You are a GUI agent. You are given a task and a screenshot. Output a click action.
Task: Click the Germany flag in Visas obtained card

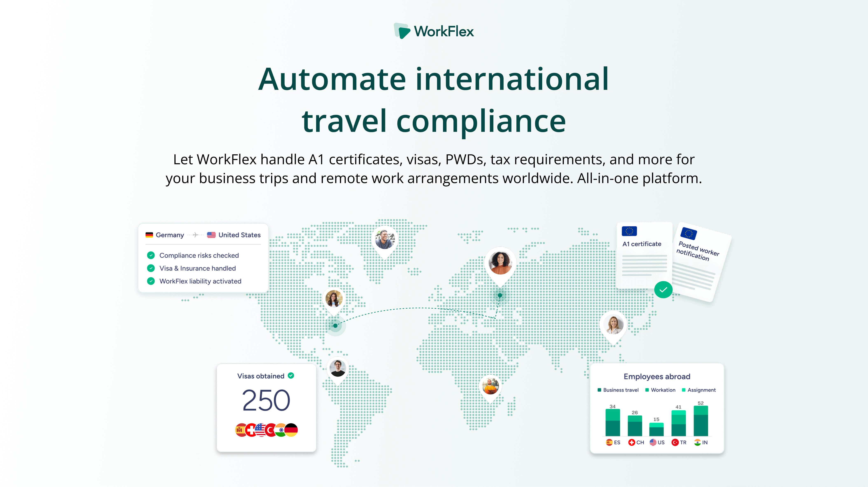pos(291,430)
